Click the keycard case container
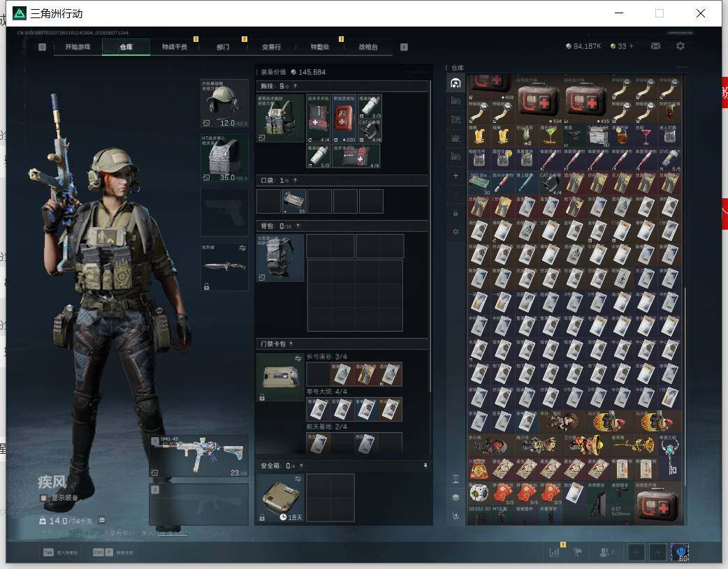The height and width of the screenshot is (569, 728). (280, 377)
